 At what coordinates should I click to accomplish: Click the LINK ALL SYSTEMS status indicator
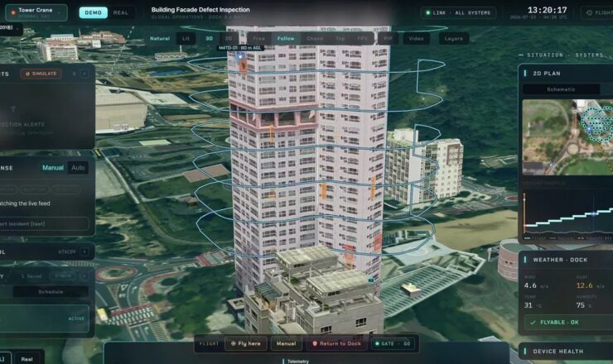tap(458, 12)
